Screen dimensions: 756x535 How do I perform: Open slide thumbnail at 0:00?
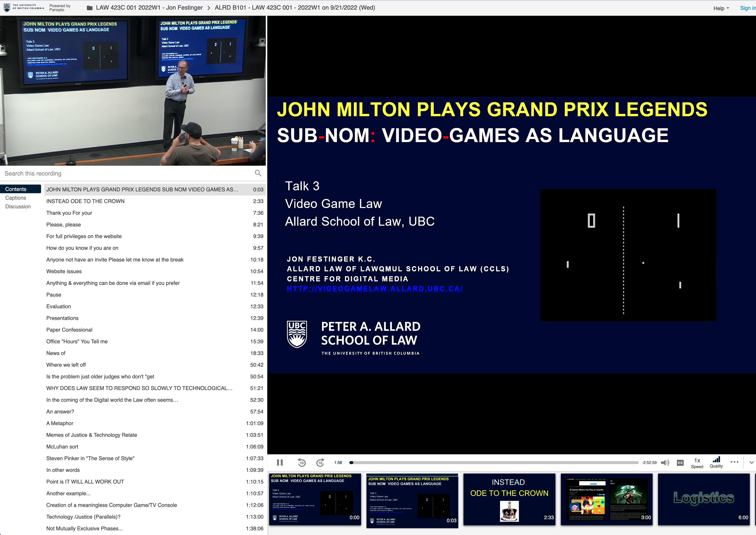[x=315, y=499]
